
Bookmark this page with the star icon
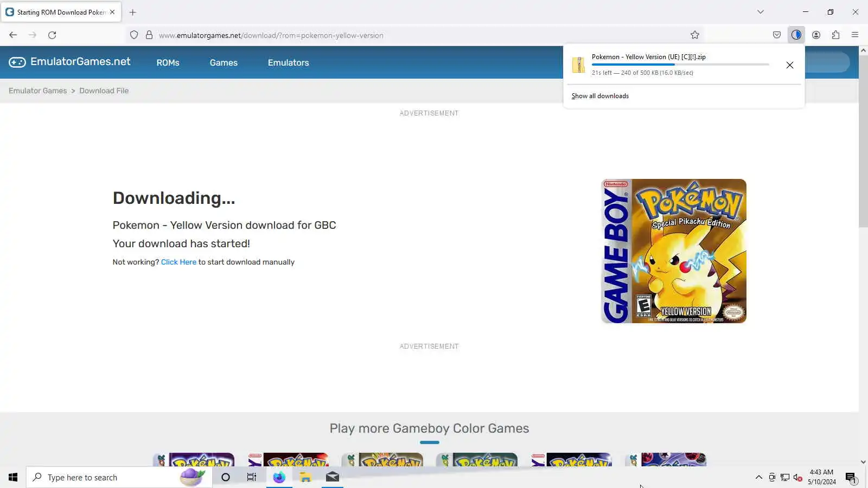click(x=695, y=35)
